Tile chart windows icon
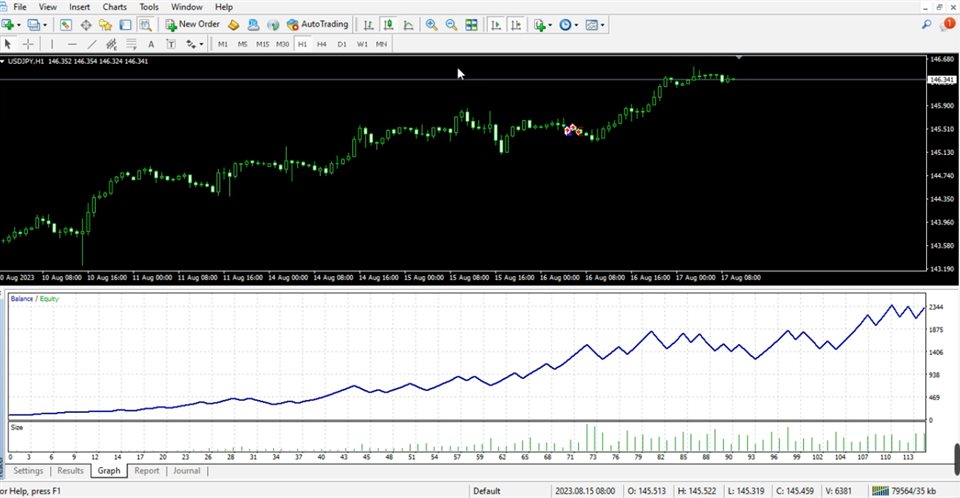Screen dimensions: 960x498 471,25
